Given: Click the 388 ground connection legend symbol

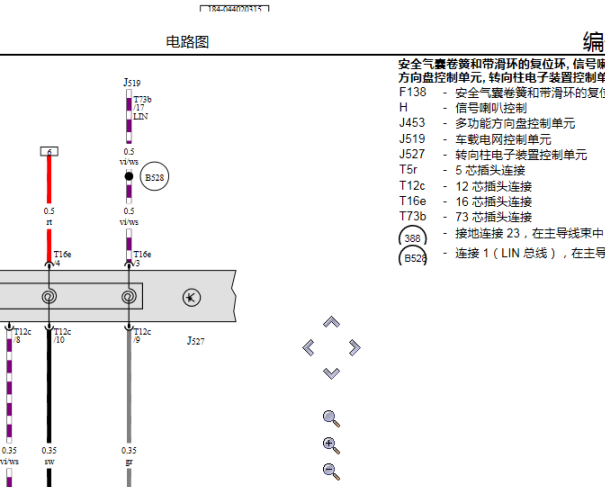Looking at the screenshot, I should point(412,236).
